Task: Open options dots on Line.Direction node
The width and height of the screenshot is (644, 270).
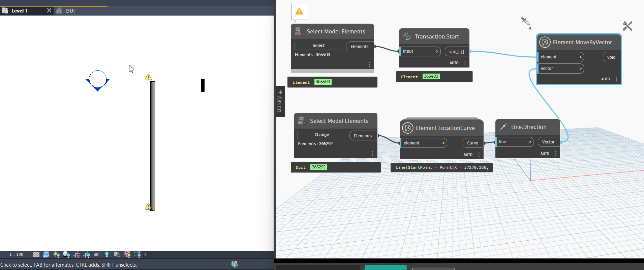Action: click(x=556, y=154)
